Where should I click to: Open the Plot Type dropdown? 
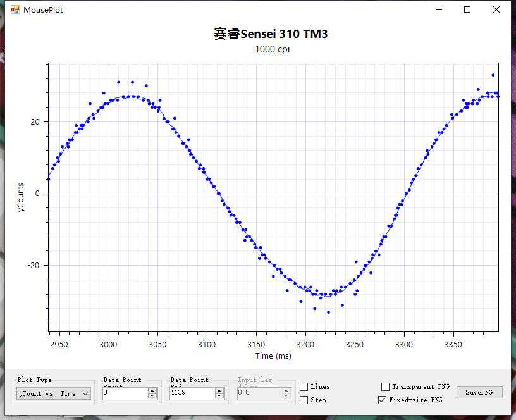pos(54,393)
